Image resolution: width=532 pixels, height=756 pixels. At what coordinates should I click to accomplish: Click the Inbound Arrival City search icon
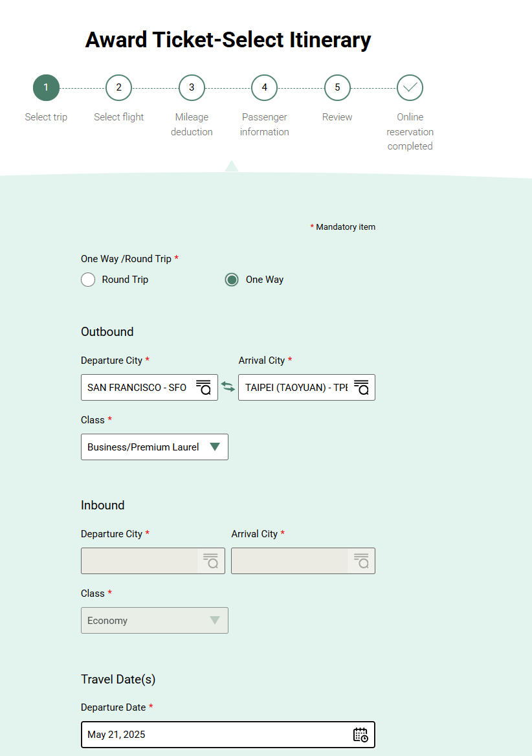[x=361, y=561]
